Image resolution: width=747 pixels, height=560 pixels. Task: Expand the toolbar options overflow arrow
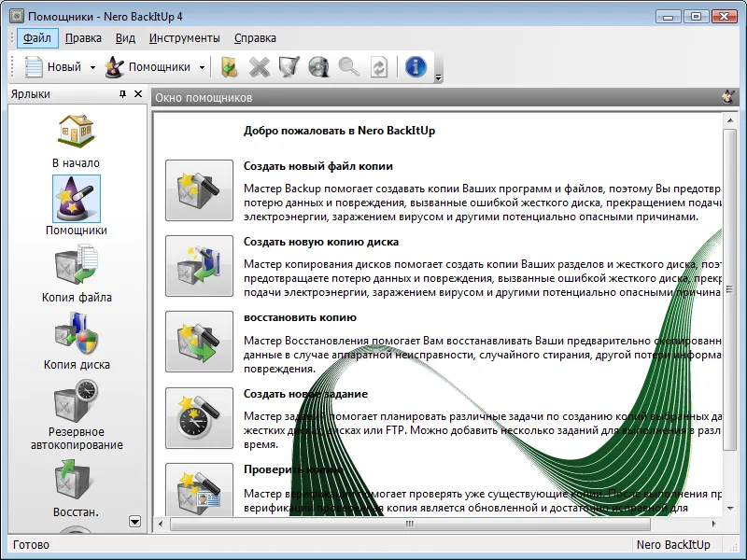pos(438,77)
